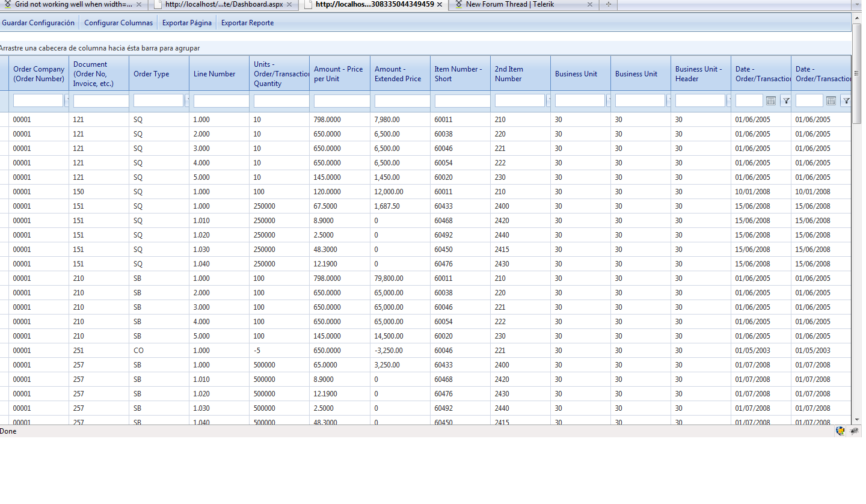Click Guardar Configuración

click(x=38, y=23)
